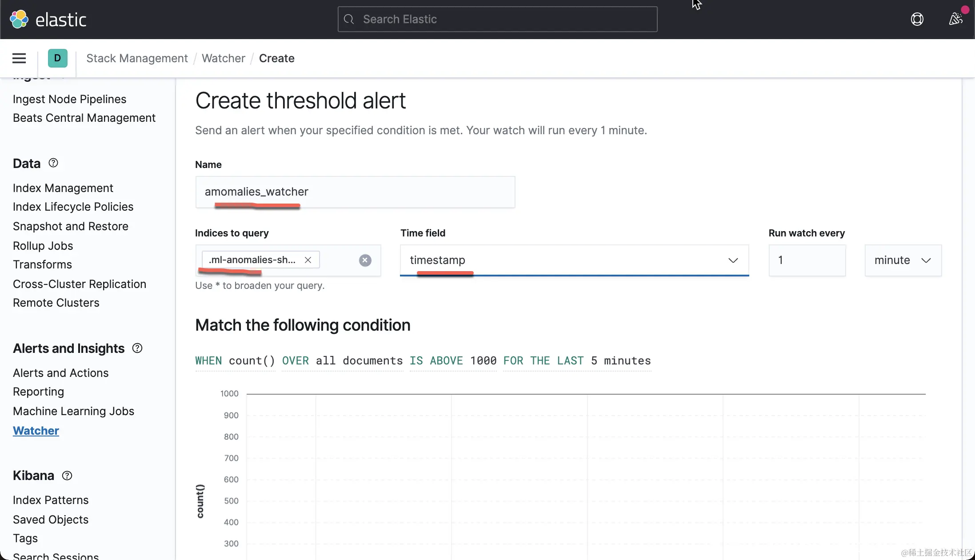Open the WHEN count() condition expression
The image size is (975, 560).
pyautogui.click(x=235, y=361)
